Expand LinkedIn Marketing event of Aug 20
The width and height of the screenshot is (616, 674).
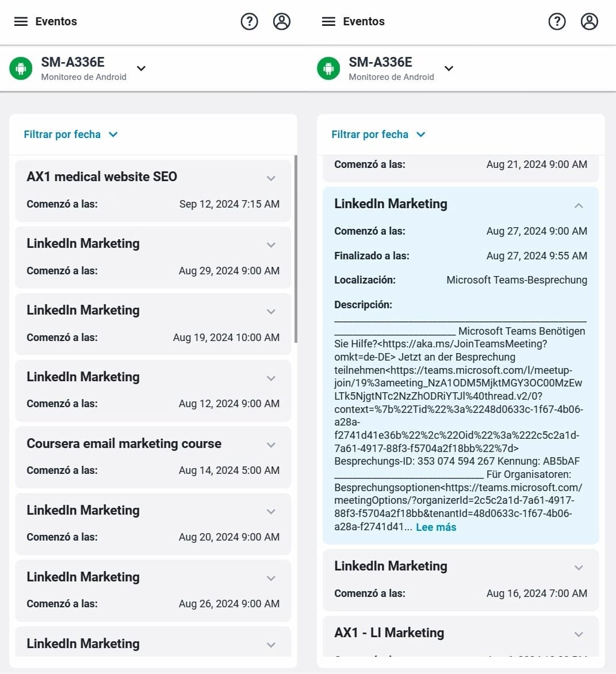click(271, 511)
